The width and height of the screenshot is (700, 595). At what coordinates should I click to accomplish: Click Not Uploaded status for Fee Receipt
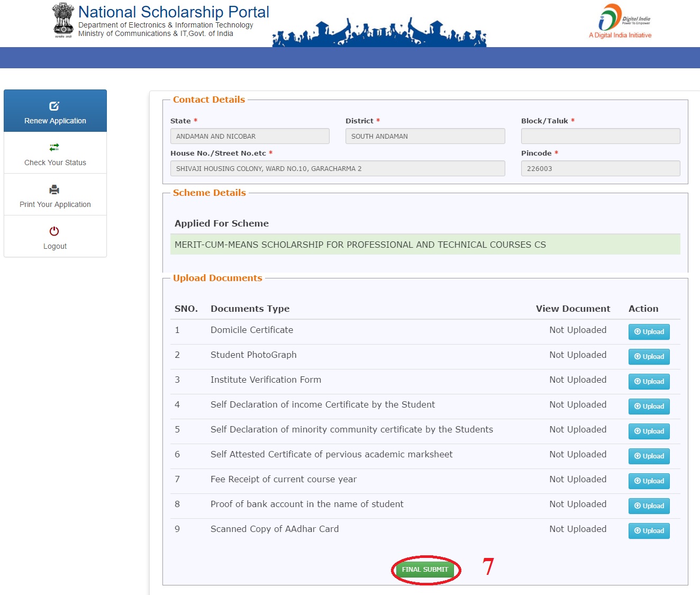(x=578, y=479)
